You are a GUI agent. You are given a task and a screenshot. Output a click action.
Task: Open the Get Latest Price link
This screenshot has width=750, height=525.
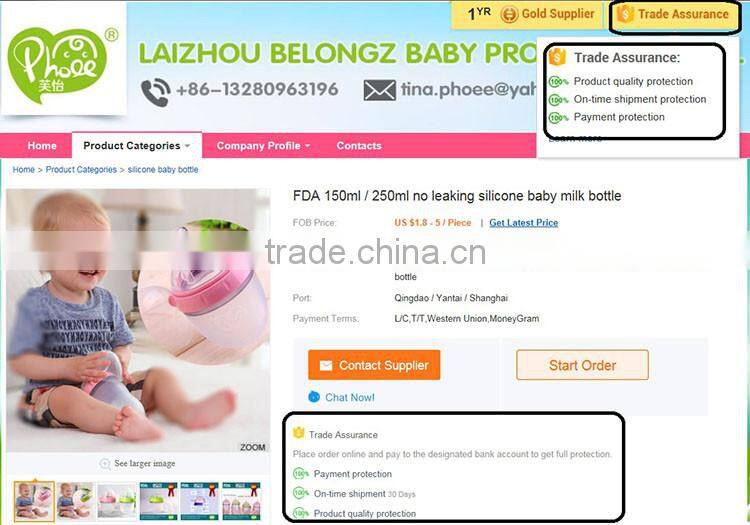523,223
